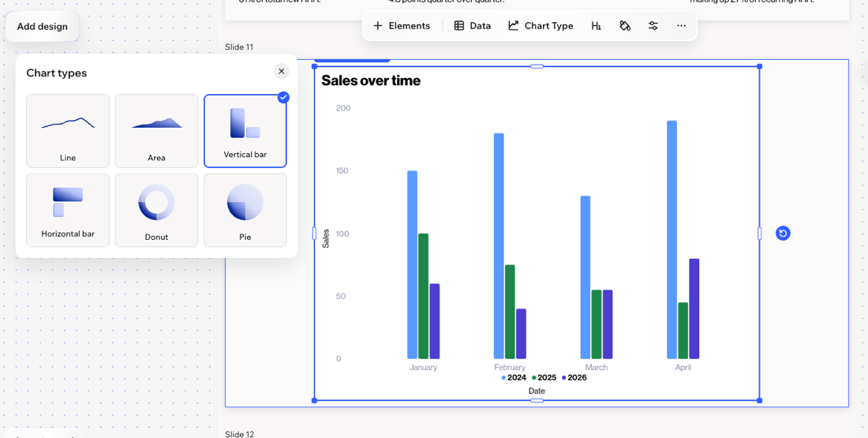Click the January 2024 blue bar
Screen dimensions: 868x438
(412, 264)
